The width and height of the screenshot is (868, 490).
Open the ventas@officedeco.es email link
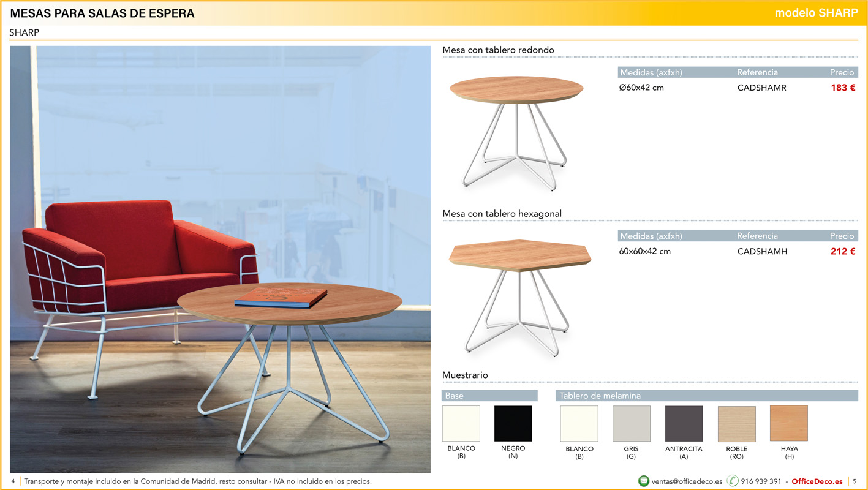tap(687, 481)
